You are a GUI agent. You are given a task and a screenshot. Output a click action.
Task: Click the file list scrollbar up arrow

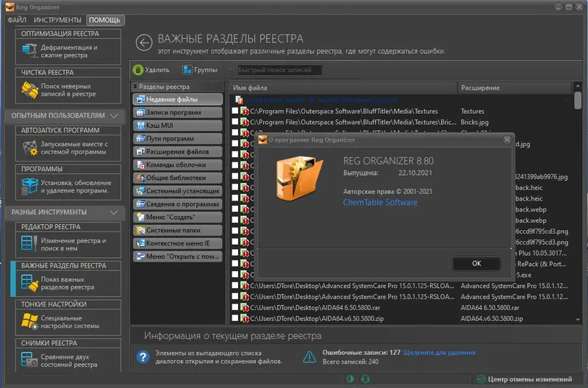tap(578, 86)
